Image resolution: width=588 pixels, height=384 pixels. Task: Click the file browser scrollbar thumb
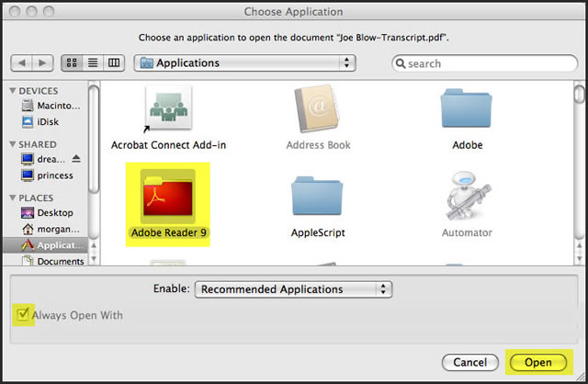point(580,94)
